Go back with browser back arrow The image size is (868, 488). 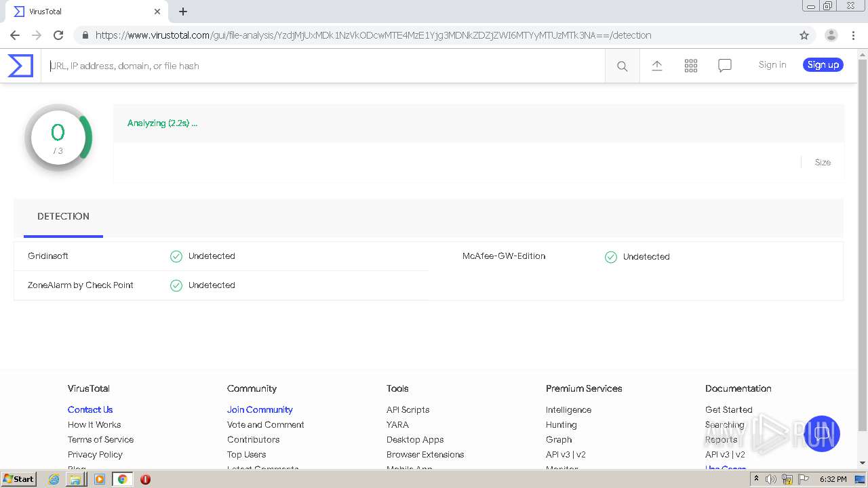tap(15, 35)
